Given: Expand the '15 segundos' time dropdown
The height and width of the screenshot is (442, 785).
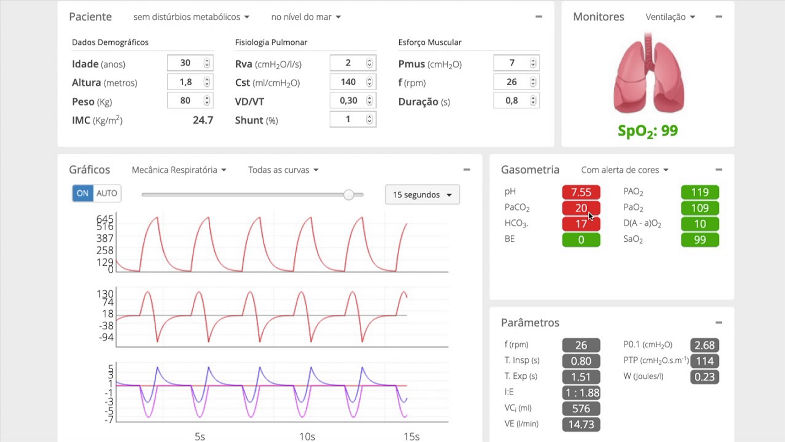Looking at the screenshot, I should click(422, 194).
